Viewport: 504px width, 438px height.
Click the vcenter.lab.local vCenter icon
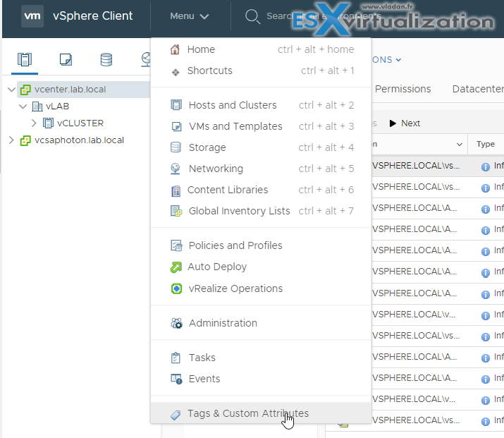click(x=25, y=90)
